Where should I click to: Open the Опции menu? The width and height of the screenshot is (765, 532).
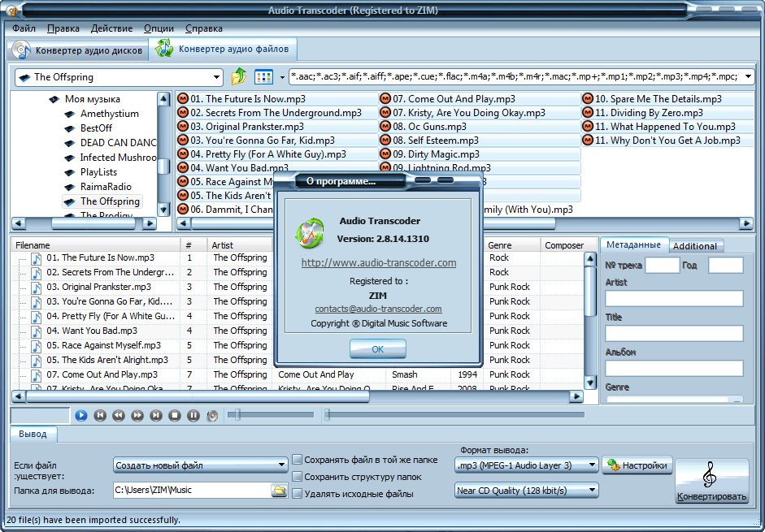coord(159,28)
